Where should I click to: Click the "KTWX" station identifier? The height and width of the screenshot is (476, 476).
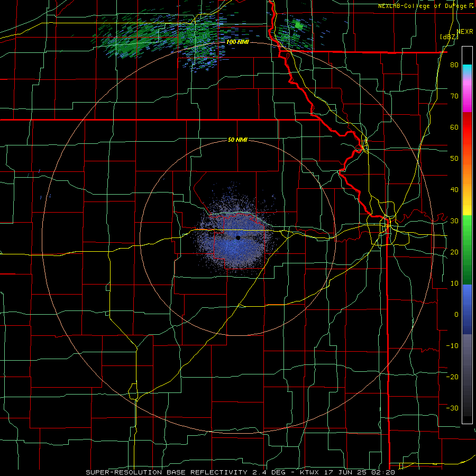309,472
